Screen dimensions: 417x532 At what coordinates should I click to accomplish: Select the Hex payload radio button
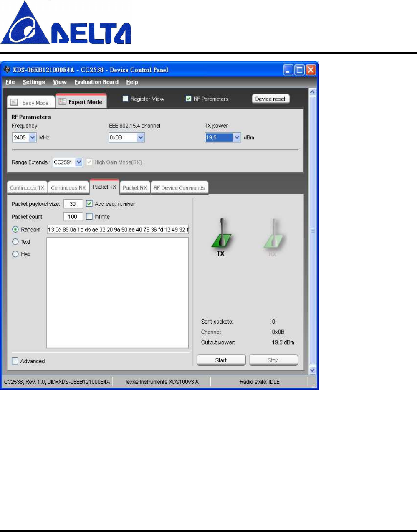coord(15,254)
